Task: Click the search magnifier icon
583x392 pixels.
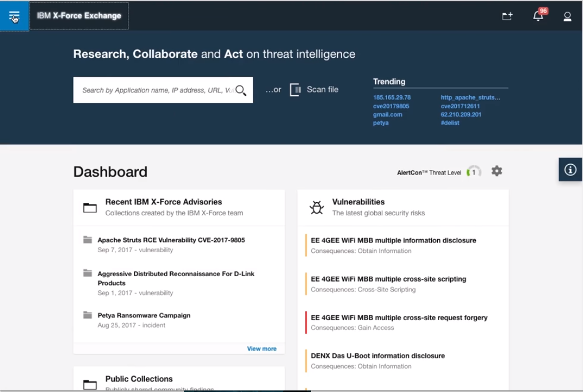Action: 240,90
